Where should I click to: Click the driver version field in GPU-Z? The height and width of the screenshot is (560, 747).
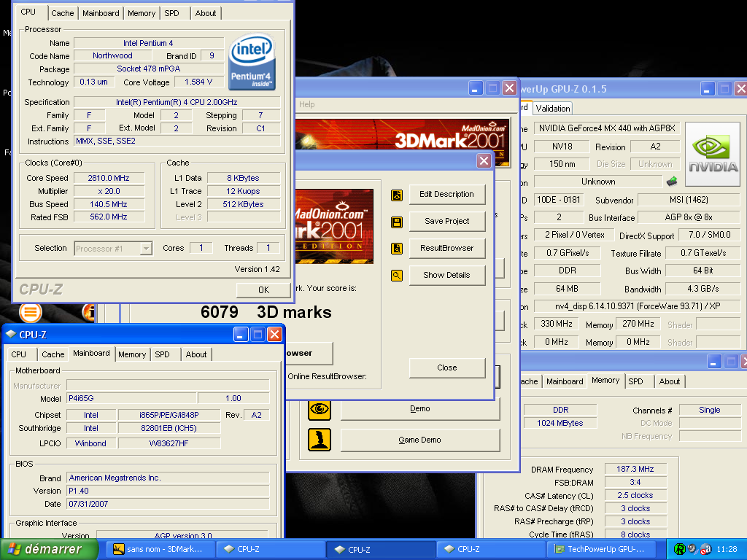tap(638, 306)
